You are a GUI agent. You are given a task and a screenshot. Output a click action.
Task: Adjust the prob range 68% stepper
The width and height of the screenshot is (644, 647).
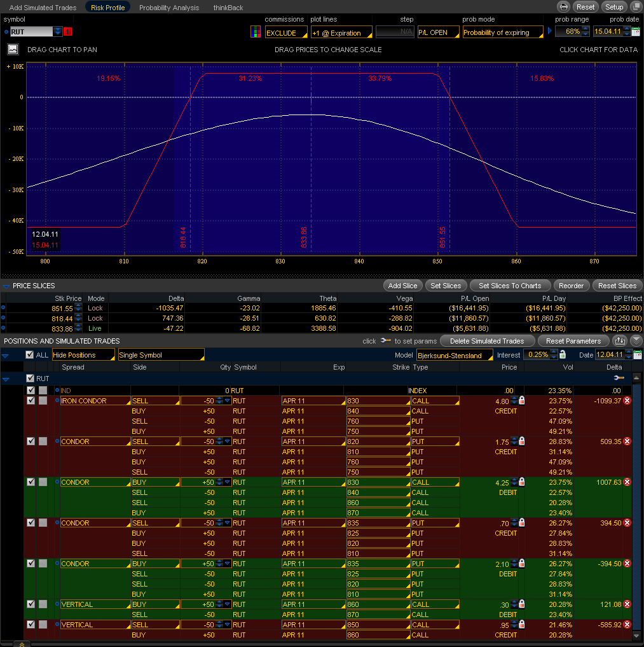[586, 31]
